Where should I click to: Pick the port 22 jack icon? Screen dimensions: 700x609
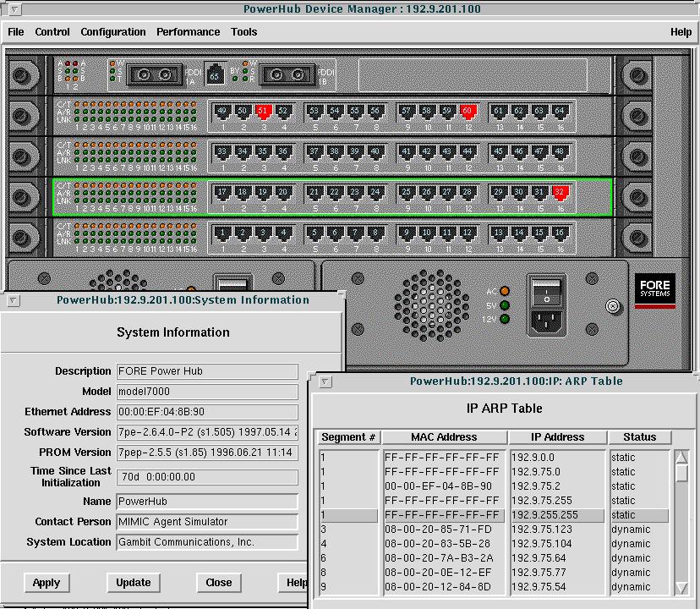click(x=335, y=193)
